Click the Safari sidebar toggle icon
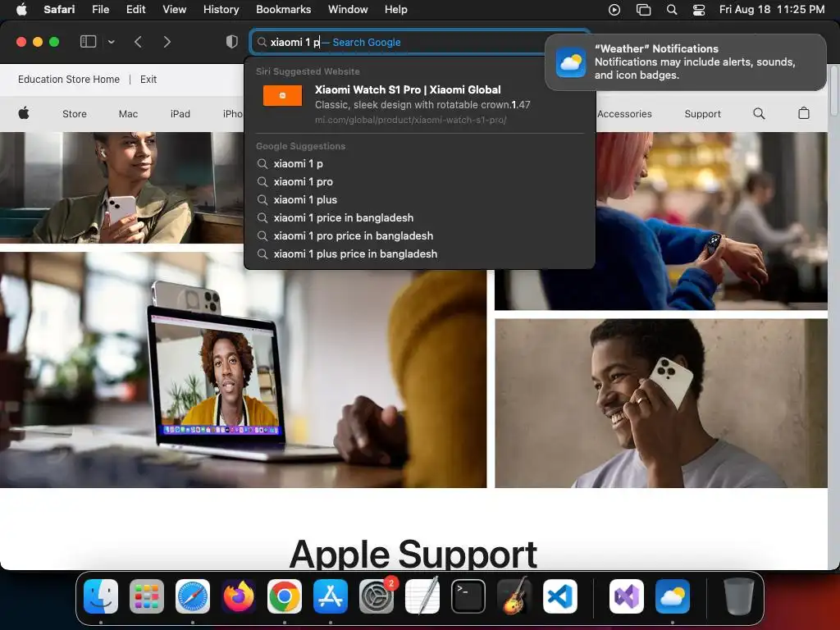The width and height of the screenshot is (840, 630). click(x=88, y=42)
